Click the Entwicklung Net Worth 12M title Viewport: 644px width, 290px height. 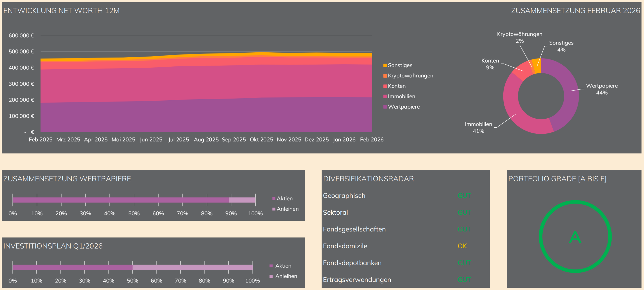click(61, 11)
